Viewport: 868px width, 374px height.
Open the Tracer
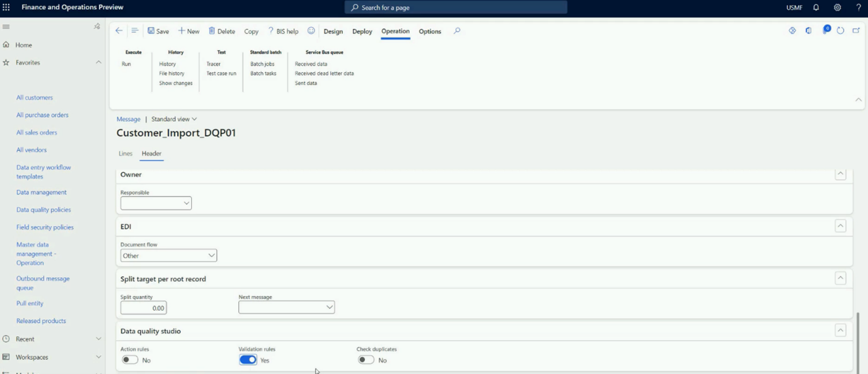pos(214,64)
